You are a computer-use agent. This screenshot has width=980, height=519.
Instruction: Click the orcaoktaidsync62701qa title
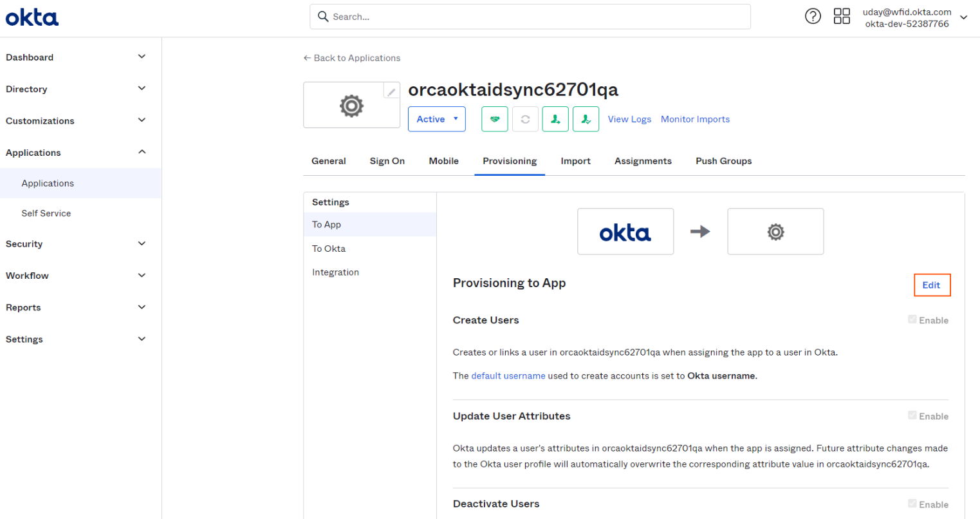coord(513,90)
